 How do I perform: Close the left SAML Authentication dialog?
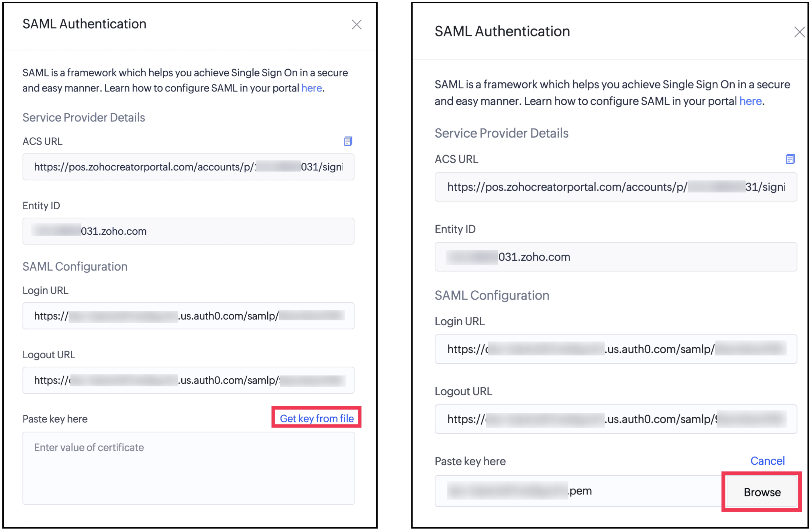(x=356, y=25)
